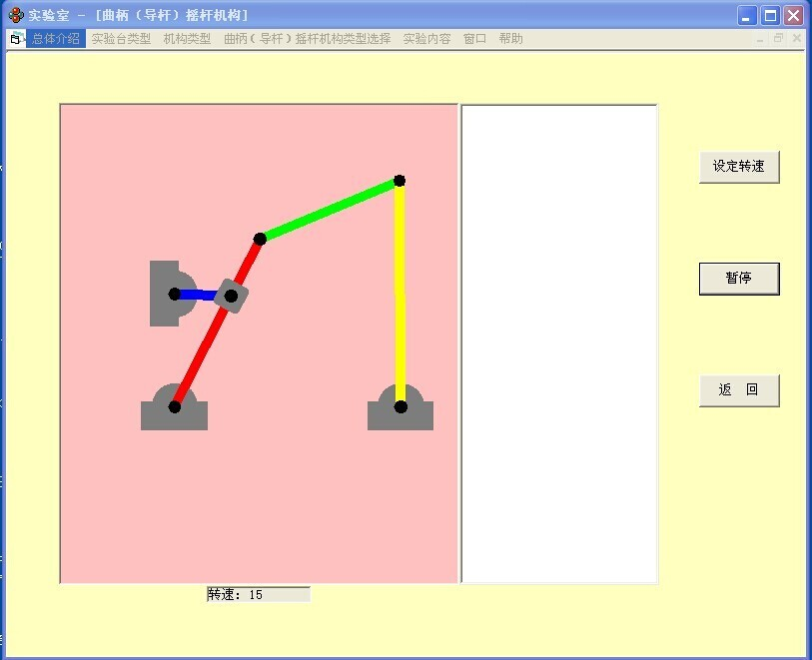The height and width of the screenshot is (660, 812).
Task: Open the 机构类型 menu
Action: (187, 39)
